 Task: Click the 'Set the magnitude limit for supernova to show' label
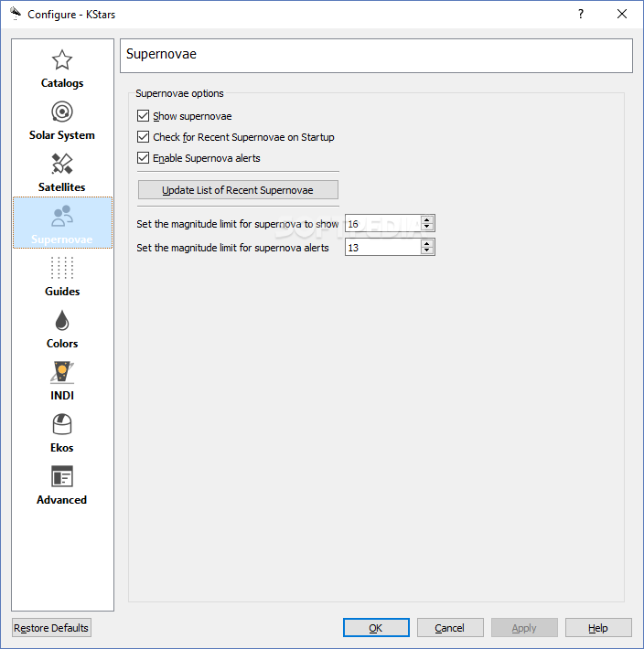(x=238, y=224)
